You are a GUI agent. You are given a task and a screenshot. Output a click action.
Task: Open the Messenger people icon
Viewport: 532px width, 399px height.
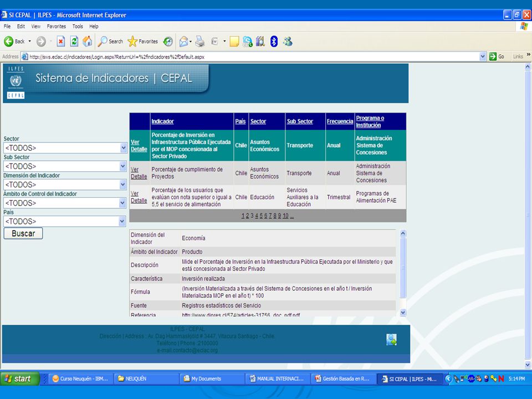(x=288, y=42)
